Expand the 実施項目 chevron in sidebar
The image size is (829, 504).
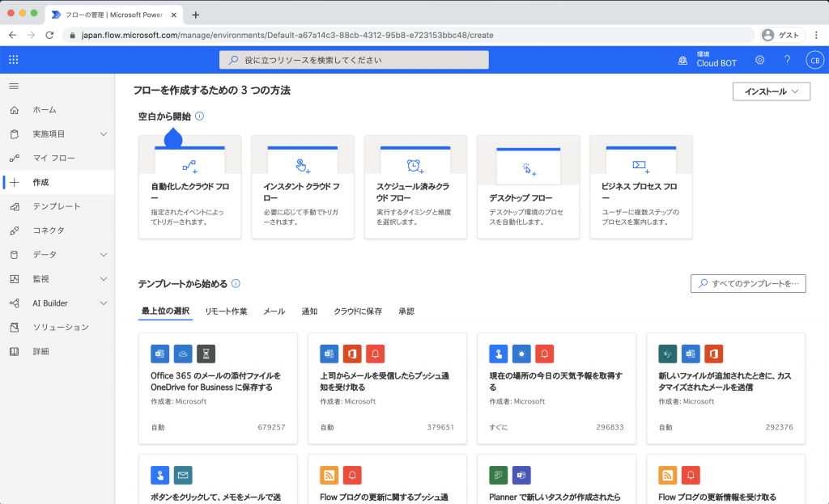[x=104, y=134]
